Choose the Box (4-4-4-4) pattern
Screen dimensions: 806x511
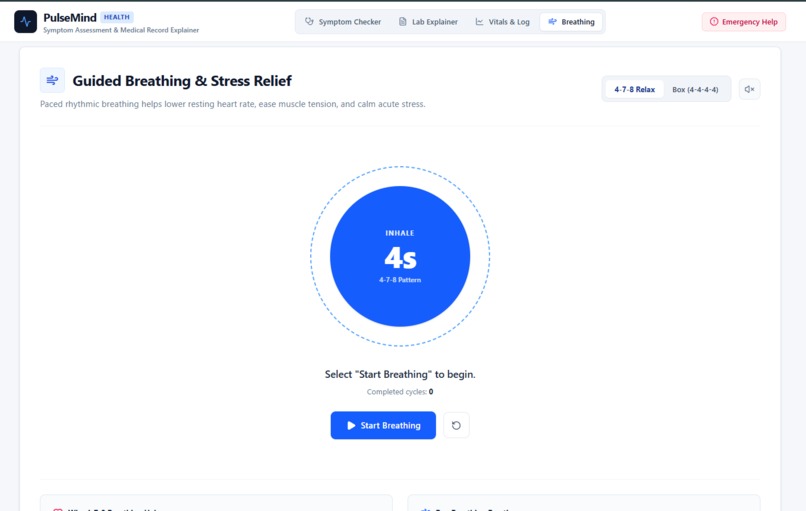pos(695,89)
